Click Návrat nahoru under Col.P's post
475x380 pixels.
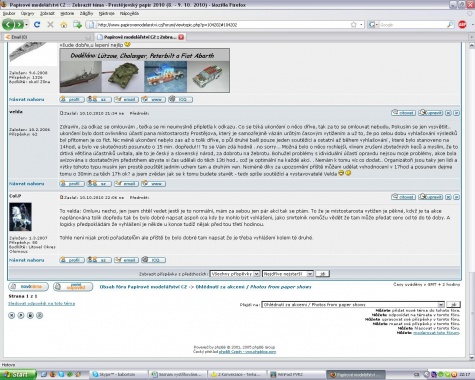(27, 260)
